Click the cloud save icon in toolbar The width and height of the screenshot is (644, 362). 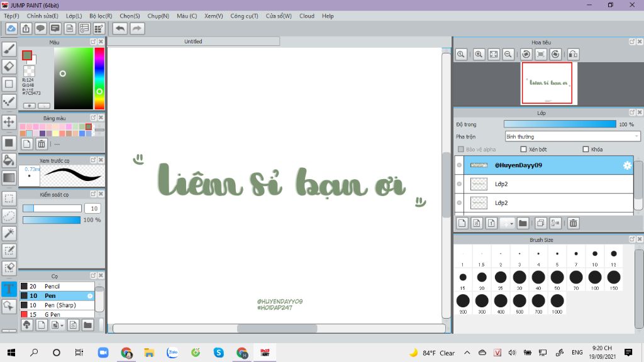click(x=11, y=28)
